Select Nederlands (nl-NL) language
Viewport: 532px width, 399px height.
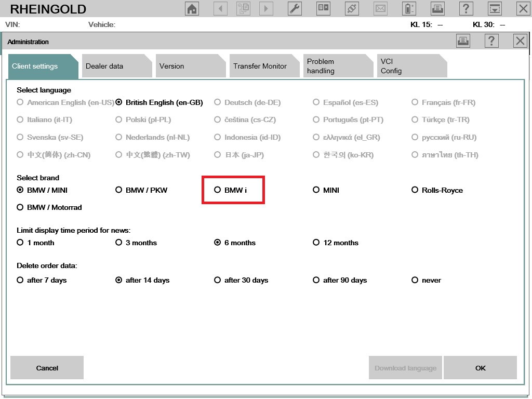tap(153, 137)
